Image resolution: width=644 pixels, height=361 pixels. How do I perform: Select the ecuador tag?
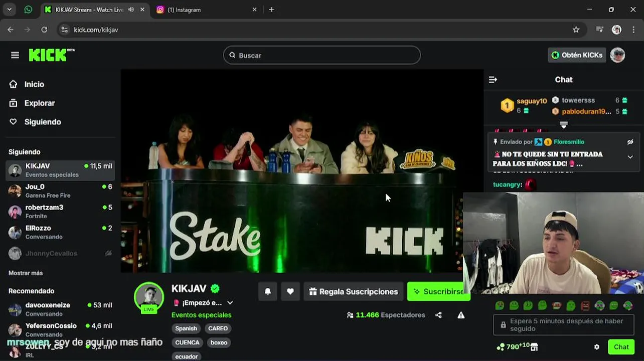186,356
